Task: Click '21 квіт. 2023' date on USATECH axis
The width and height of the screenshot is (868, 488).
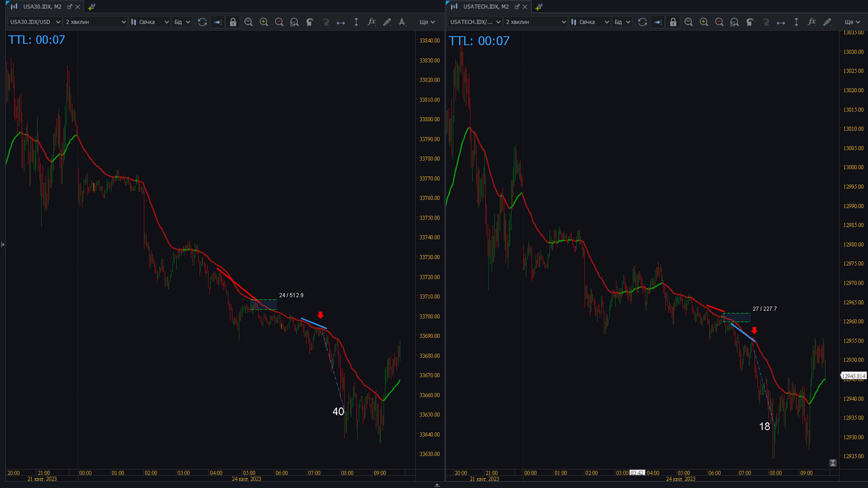Action: pos(484,479)
